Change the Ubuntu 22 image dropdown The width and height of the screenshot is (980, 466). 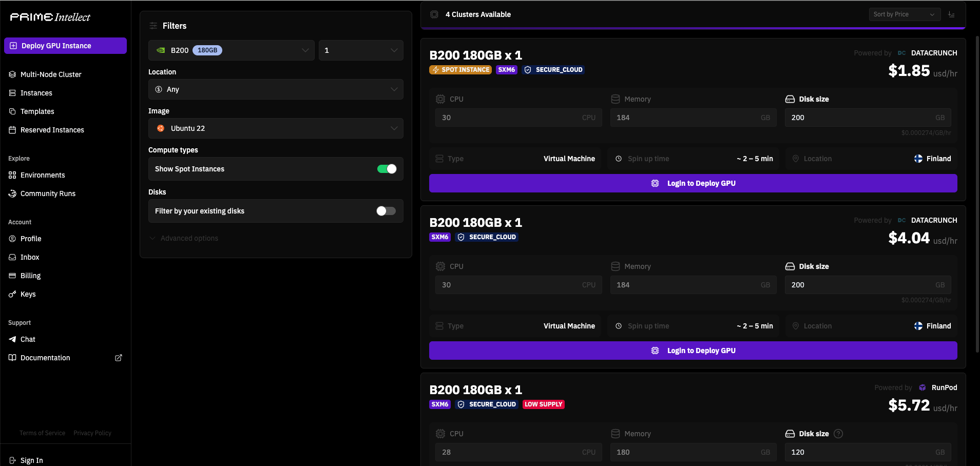click(275, 128)
